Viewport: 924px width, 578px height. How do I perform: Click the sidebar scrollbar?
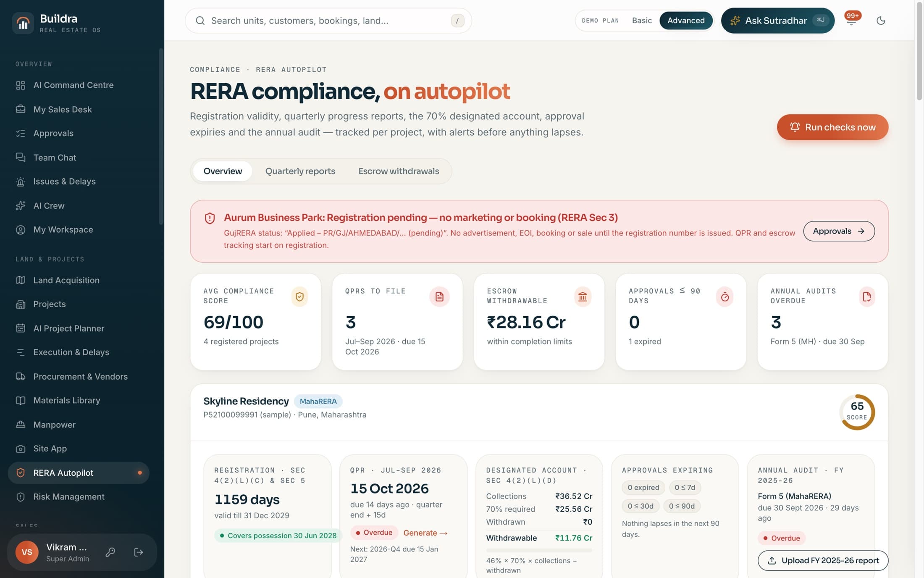(161, 137)
